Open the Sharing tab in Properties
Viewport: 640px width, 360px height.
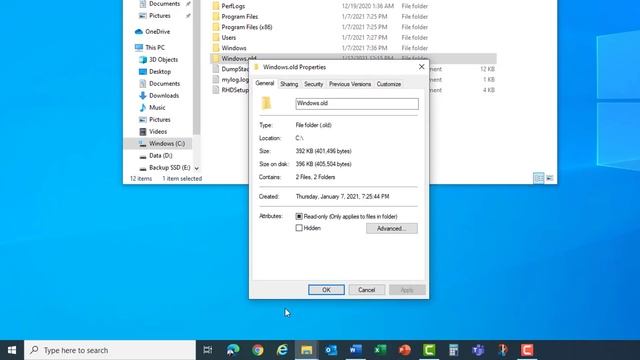tap(289, 84)
